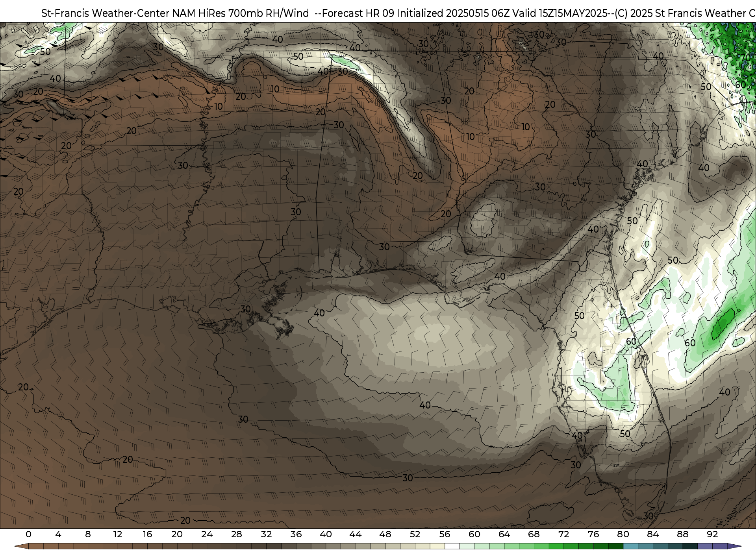The width and height of the screenshot is (756, 551).
Task: Pick the teal-blue swatch right of the 80 mark
Action: pyautogui.click(x=631, y=546)
